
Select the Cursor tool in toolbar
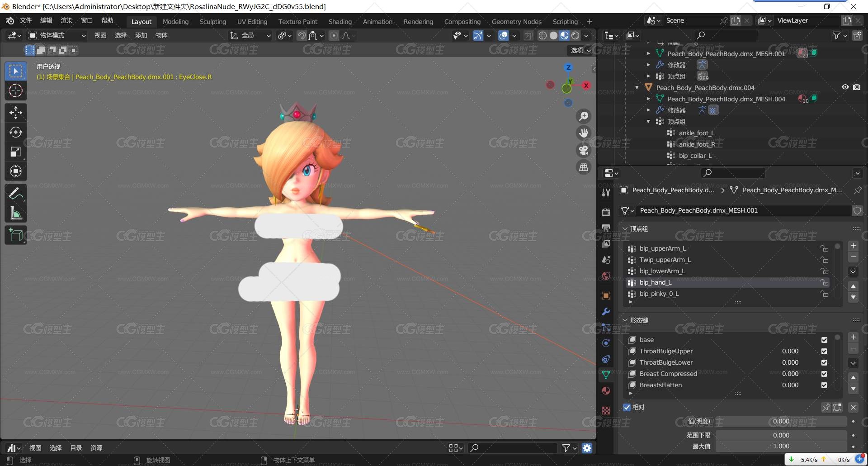click(16, 91)
